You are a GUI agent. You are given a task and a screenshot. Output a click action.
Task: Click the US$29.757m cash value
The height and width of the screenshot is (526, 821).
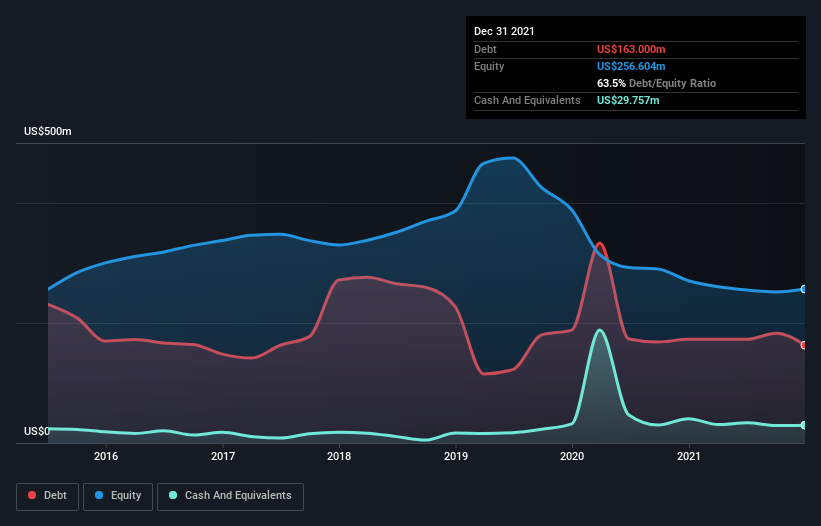pos(628,100)
